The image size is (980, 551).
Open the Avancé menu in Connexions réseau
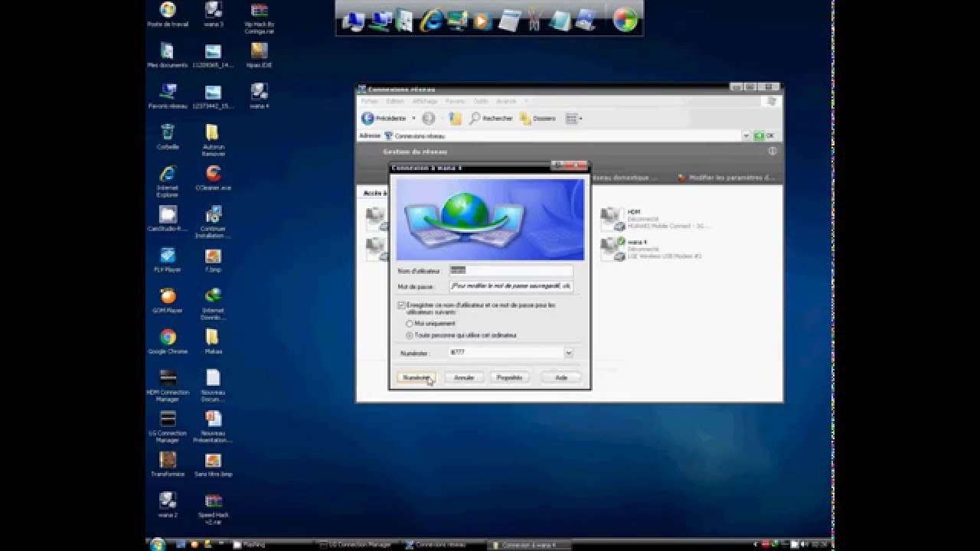[x=506, y=101]
